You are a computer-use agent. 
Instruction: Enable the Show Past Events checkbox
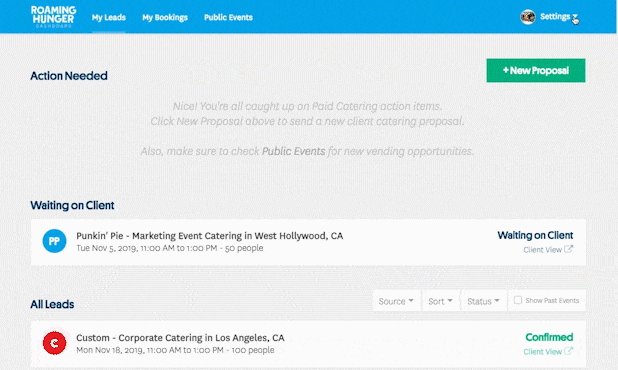tap(517, 300)
